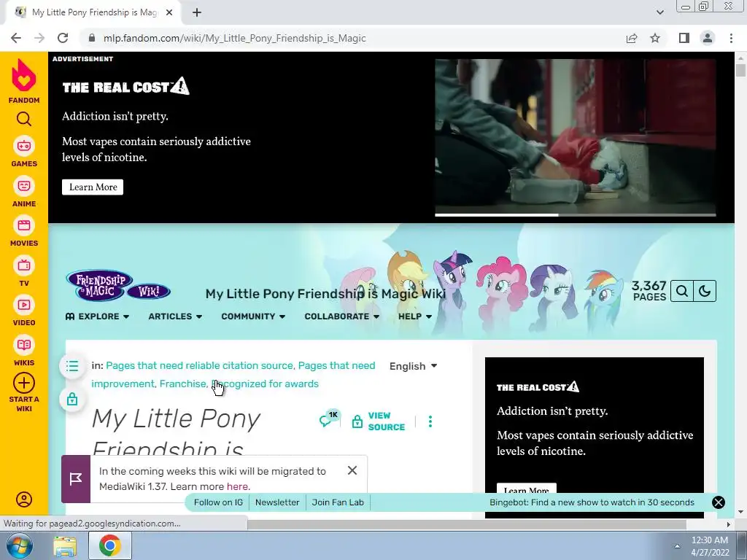This screenshot has height=560, width=747.
Task: Click Follow on IG
Action: point(218,502)
